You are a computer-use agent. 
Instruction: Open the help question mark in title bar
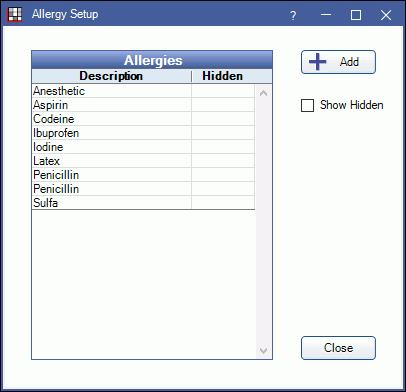point(293,15)
